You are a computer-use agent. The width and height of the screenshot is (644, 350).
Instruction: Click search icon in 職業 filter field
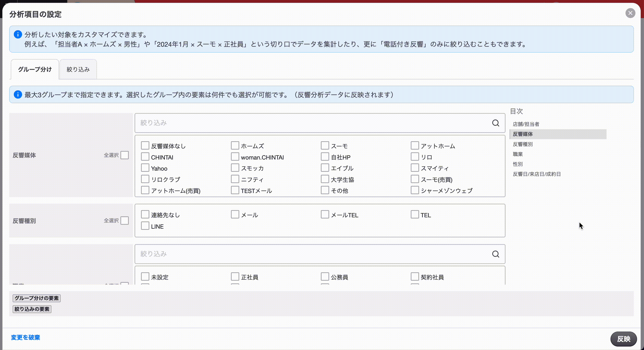coord(496,254)
